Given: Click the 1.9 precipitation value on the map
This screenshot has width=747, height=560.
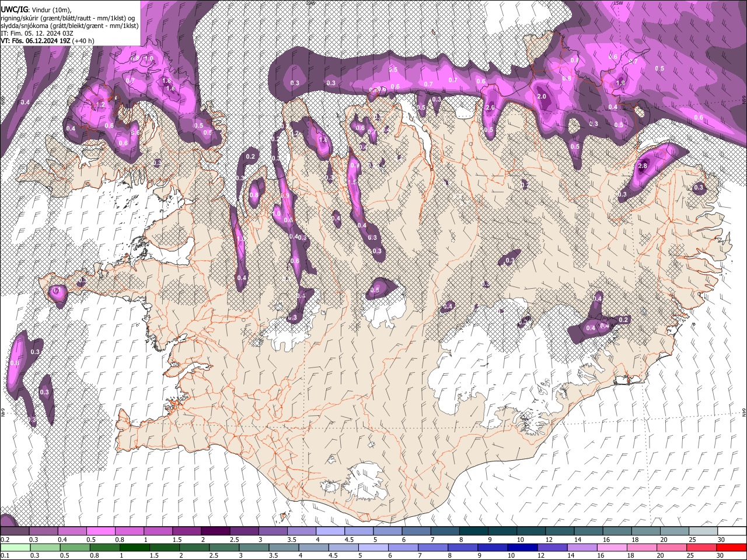Looking at the screenshot, I should coord(620,83).
